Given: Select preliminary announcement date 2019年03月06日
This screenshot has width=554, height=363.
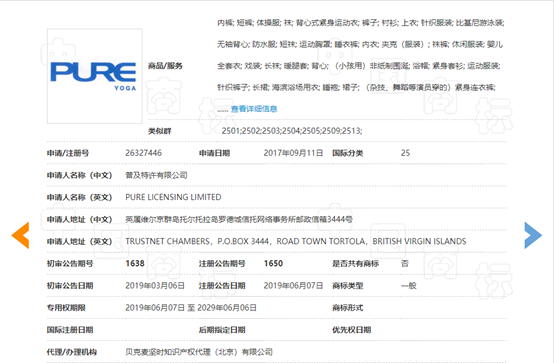Looking at the screenshot, I should [155, 286].
